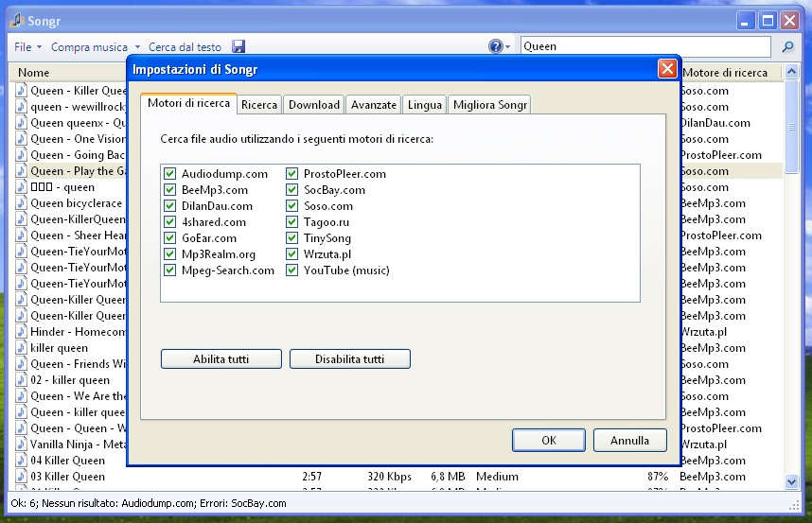812x523 pixels.
Task: Click the audio icon beside 'Queen bicyclerace'
Action: tap(22, 203)
